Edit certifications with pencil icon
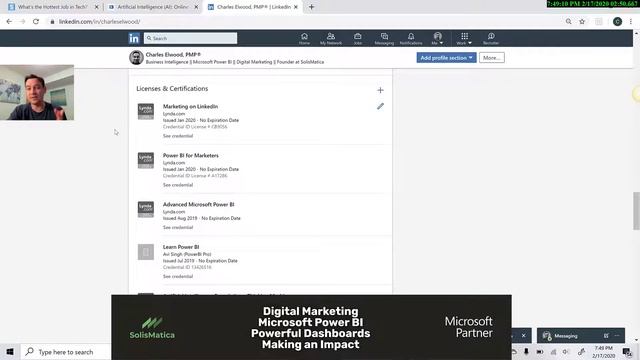This screenshot has width=640, height=360. click(x=380, y=106)
